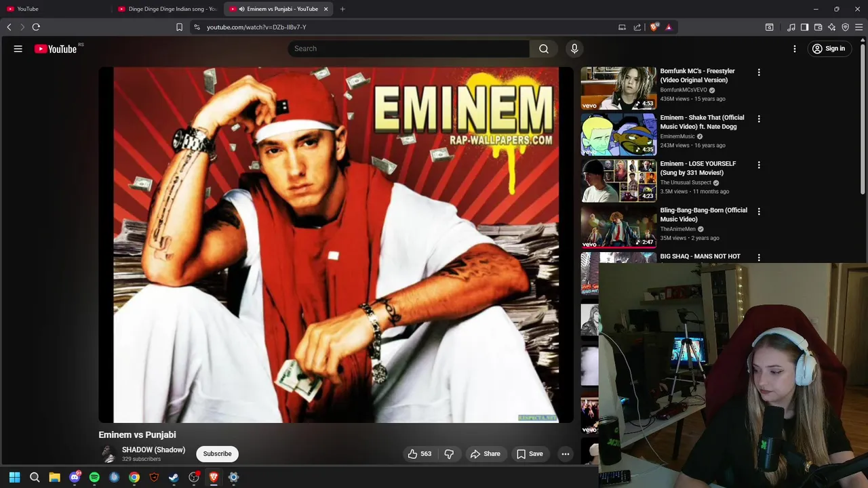The image size is (868, 488).
Task: Open options menu for Freestyler video
Action: [759, 73]
